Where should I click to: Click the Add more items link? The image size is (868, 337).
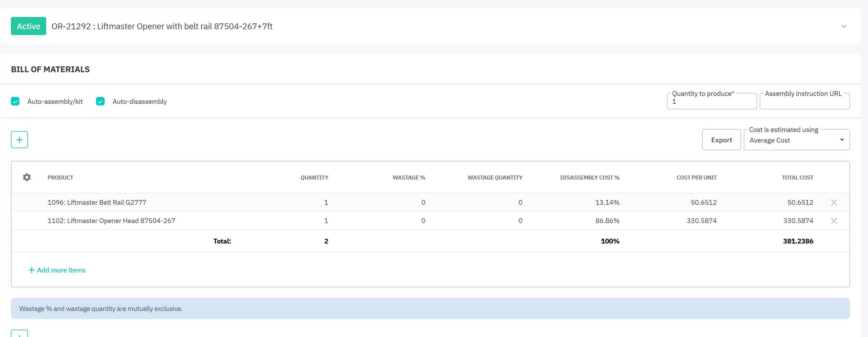[61, 270]
